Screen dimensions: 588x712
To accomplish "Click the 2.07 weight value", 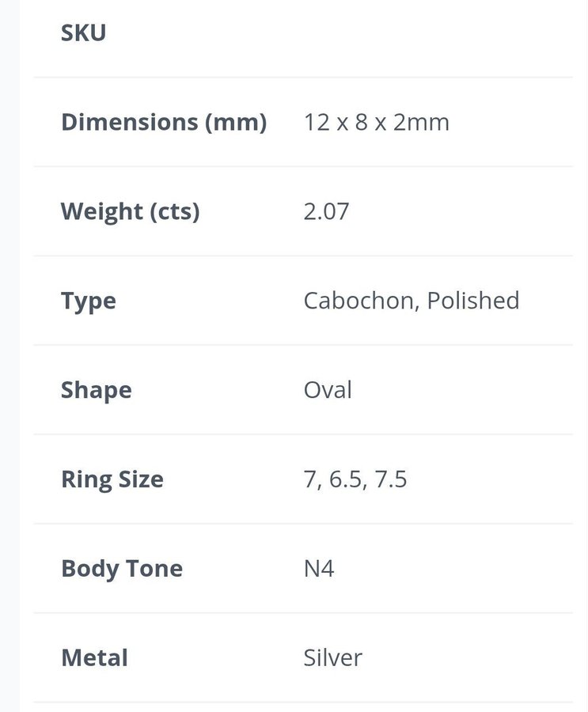I will tap(326, 212).
